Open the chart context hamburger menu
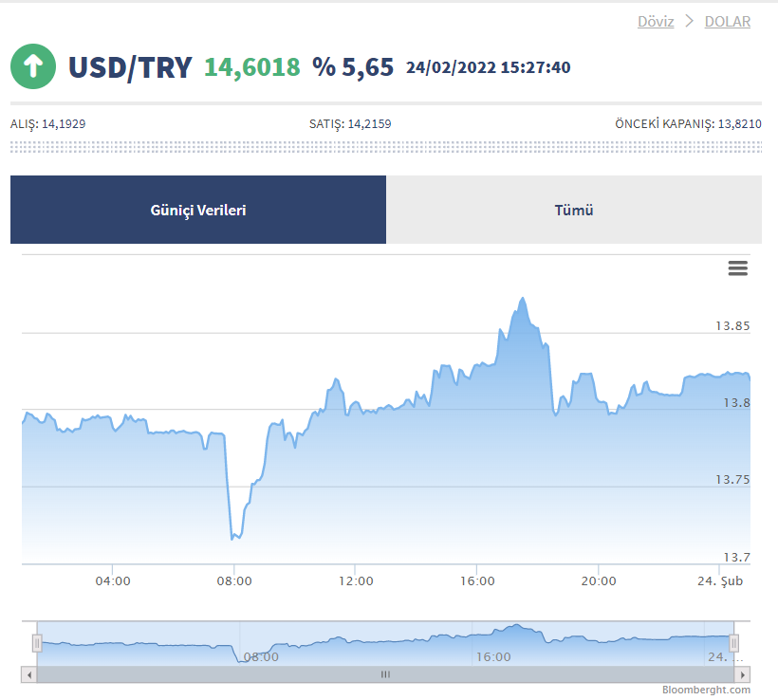The width and height of the screenshot is (778, 700). 737,268
